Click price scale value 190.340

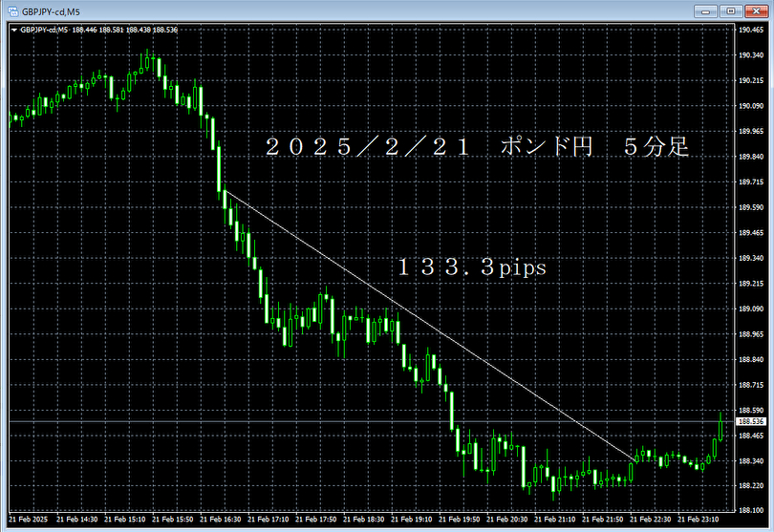coord(751,54)
